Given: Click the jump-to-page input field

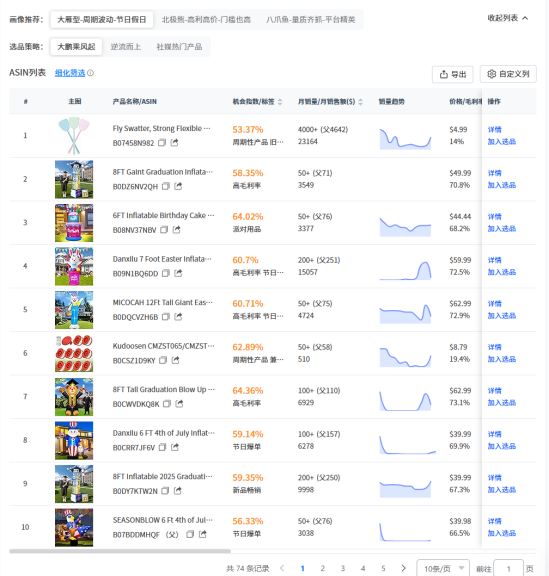Looking at the screenshot, I should coord(509,569).
